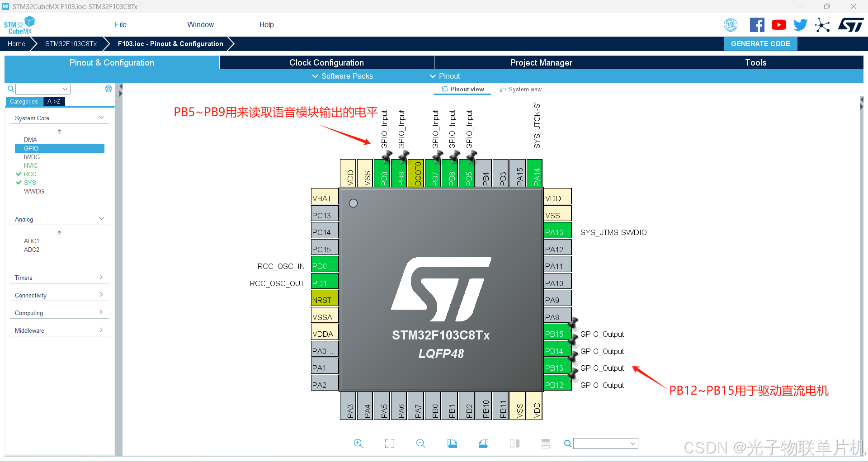This screenshot has height=462, width=868.
Task: Select ADC2 in the Analog list
Action: [x=32, y=250]
